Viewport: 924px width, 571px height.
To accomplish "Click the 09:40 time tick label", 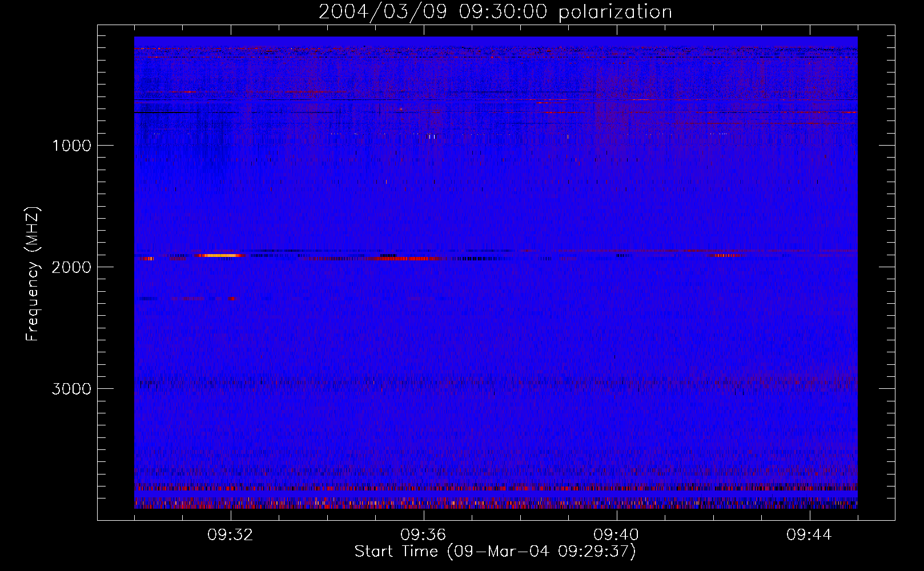I will [x=616, y=535].
